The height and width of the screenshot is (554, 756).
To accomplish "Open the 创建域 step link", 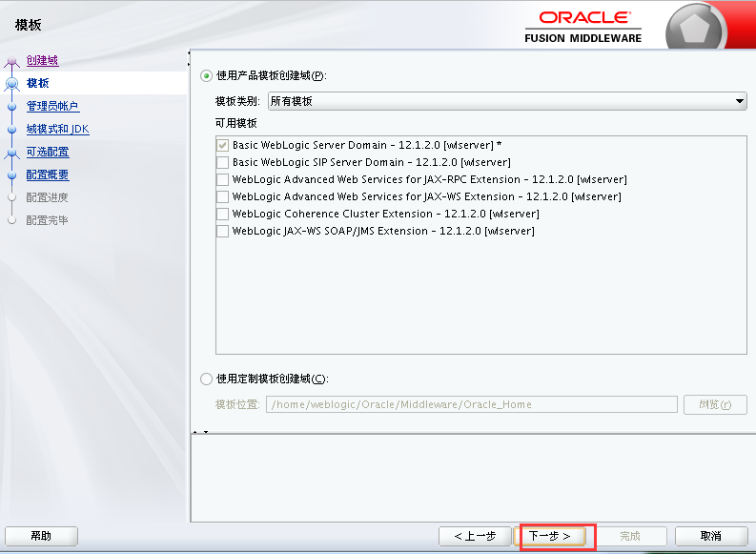I will tap(43, 60).
